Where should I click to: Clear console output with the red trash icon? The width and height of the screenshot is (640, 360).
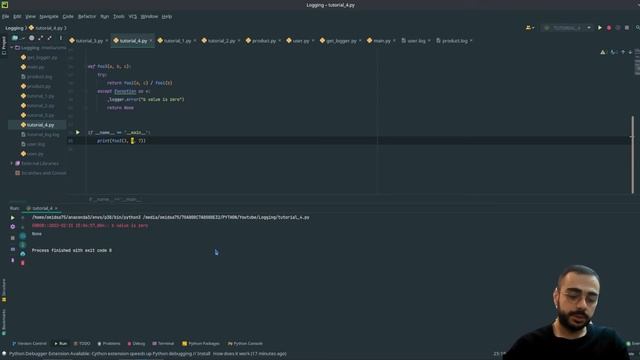(22, 263)
